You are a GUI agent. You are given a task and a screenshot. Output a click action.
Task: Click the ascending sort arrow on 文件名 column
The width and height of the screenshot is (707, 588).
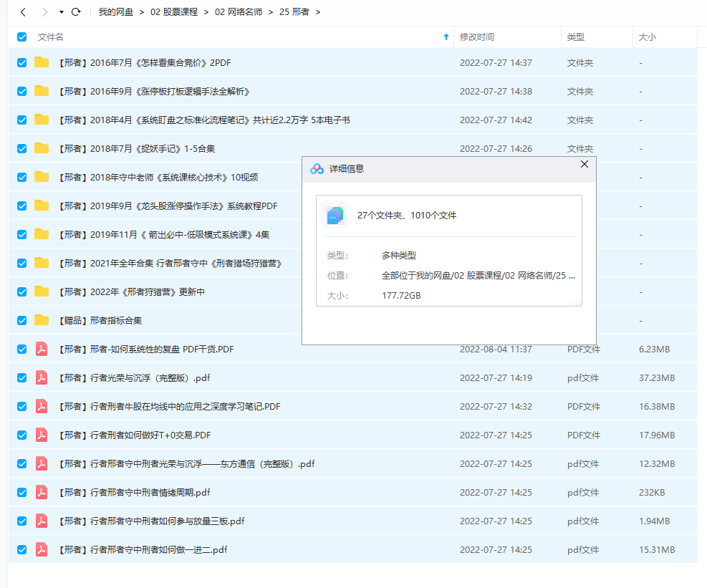[x=446, y=37]
